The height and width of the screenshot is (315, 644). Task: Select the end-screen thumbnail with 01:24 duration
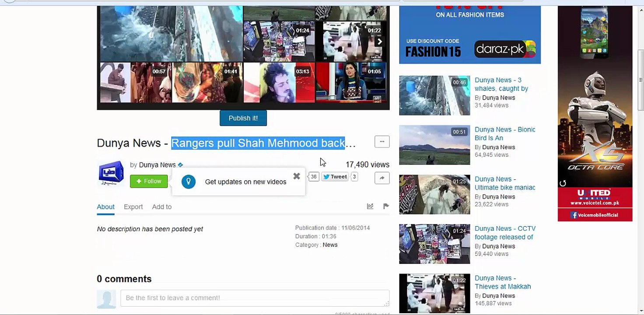click(279, 42)
